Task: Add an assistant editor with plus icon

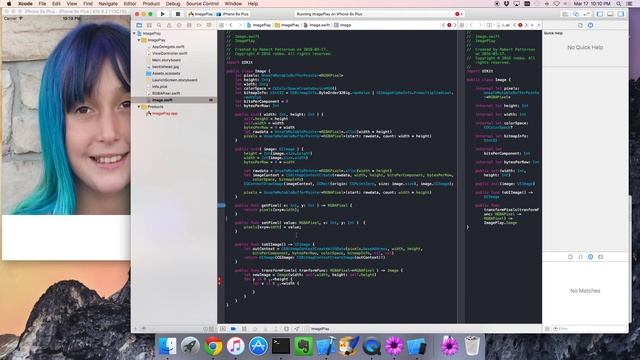Action: [532, 25]
